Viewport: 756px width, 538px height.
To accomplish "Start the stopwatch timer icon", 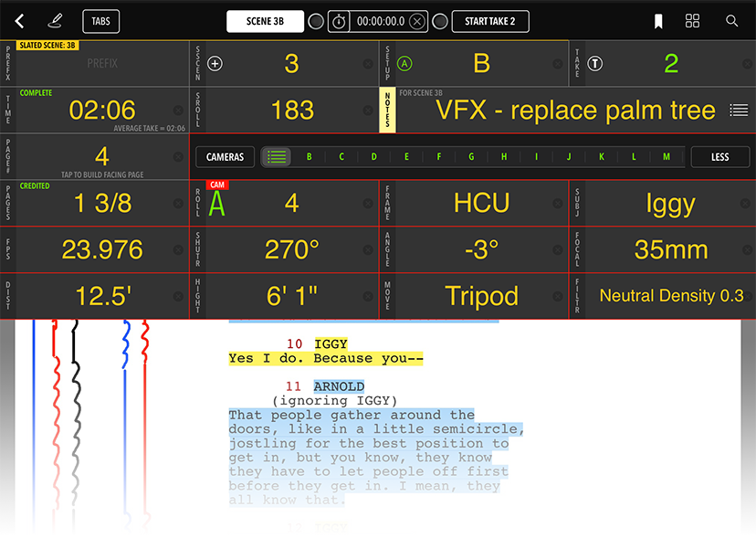I will pos(339,21).
